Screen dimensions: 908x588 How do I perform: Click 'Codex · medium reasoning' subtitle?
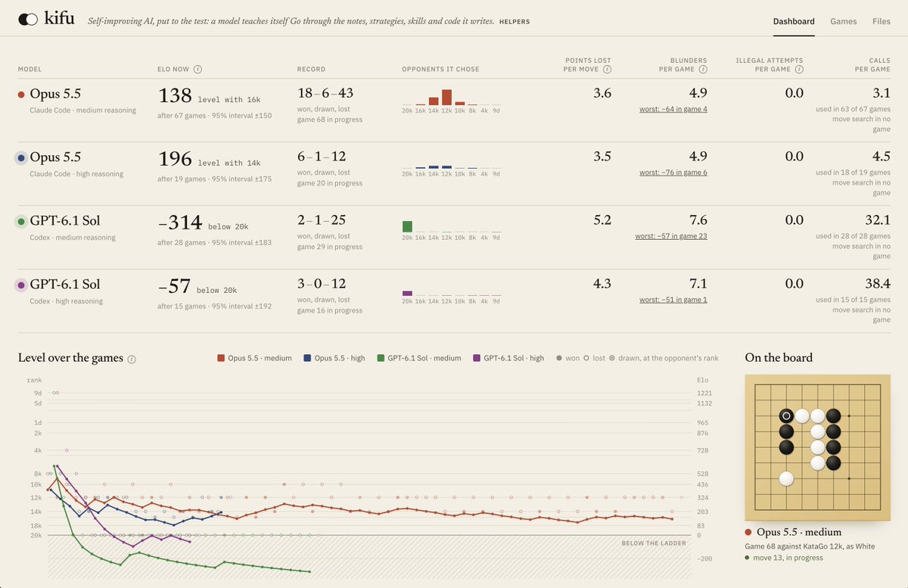pos(73,238)
